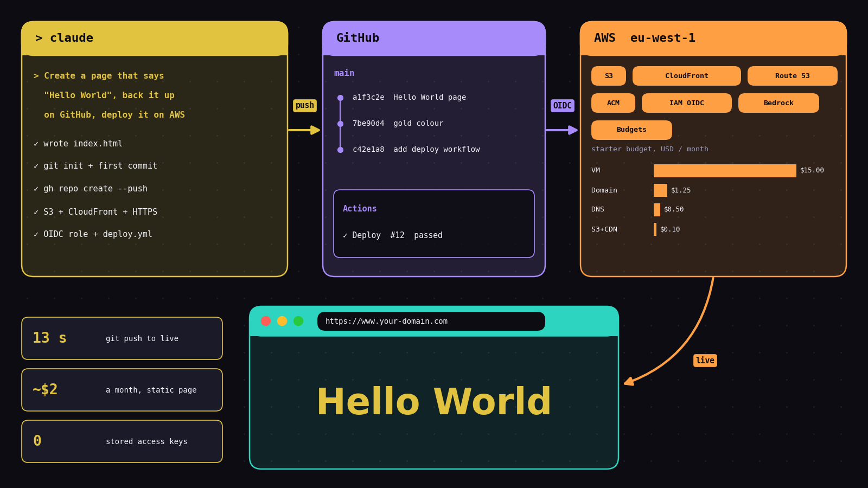Click the $15.00 VM value
This screenshot has height=488, width=868.
click(812, 170)
